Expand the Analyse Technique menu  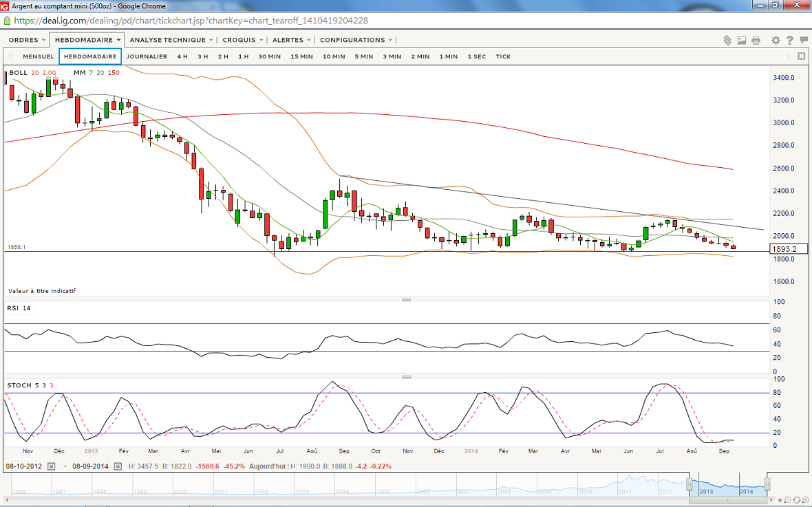click(171, 40)
